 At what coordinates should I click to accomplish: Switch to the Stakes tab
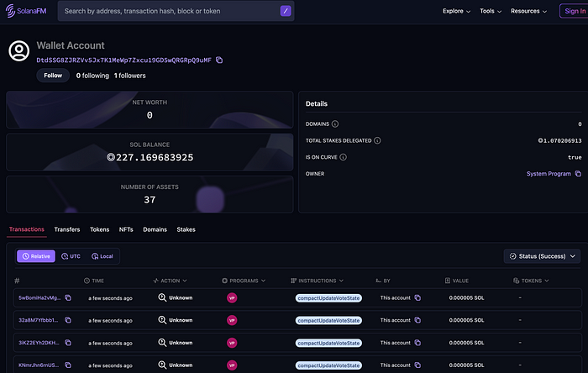click(186, 229)
